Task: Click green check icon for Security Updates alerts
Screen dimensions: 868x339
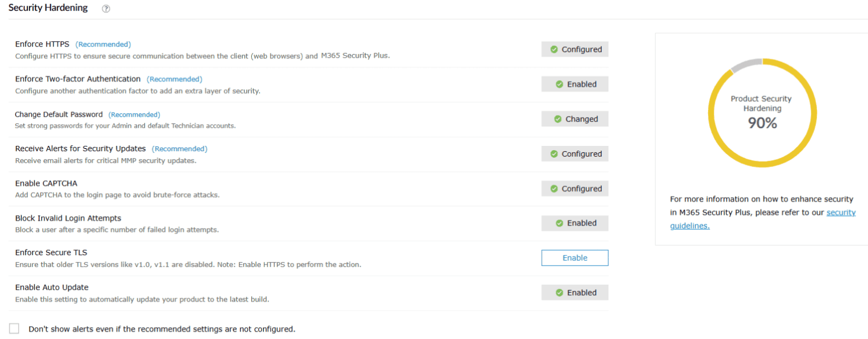Action: point(554,154)
